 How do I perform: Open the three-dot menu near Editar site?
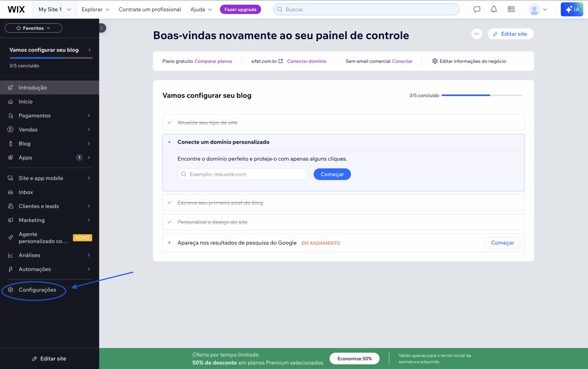pos(476,34)
